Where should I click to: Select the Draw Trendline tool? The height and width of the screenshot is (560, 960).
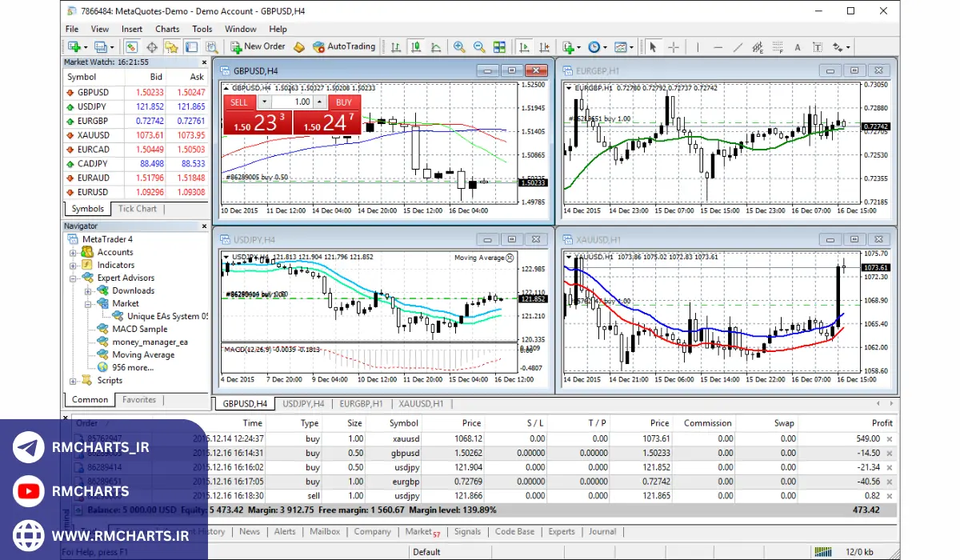point(737,47)
